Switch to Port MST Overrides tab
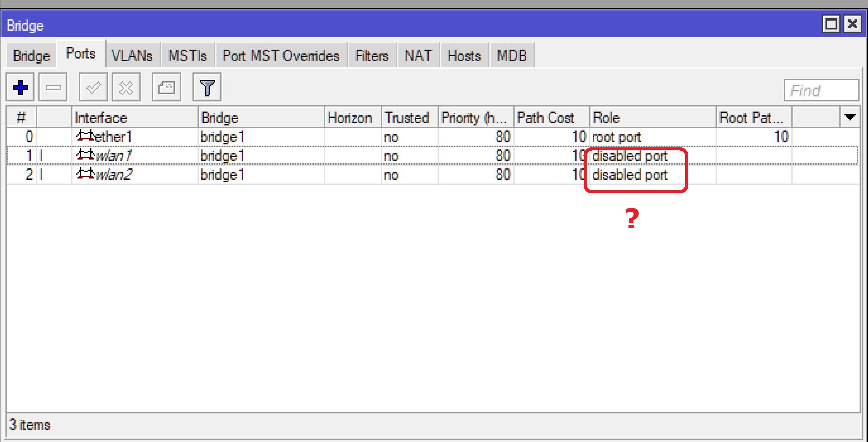This screenshot has width=868, height=442. click(x=281, y=56)
